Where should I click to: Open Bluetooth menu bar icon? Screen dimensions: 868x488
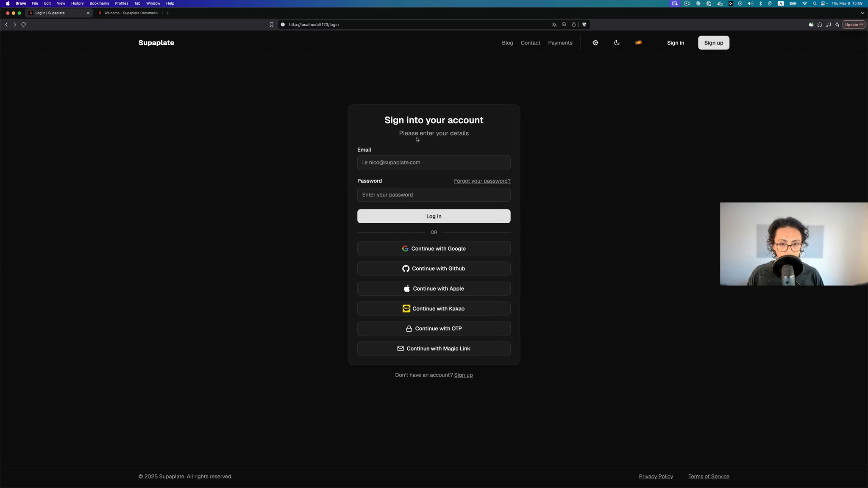click(760, 3)
